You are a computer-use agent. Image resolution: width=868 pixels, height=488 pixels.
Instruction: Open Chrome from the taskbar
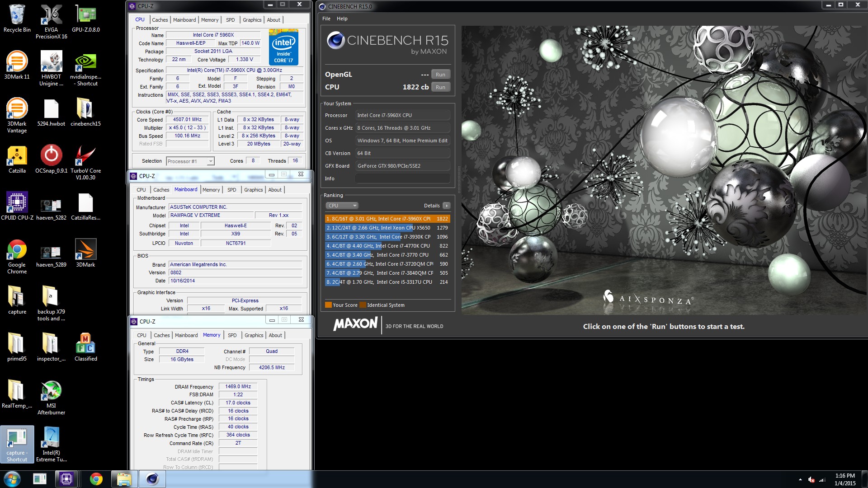[96, 479]
